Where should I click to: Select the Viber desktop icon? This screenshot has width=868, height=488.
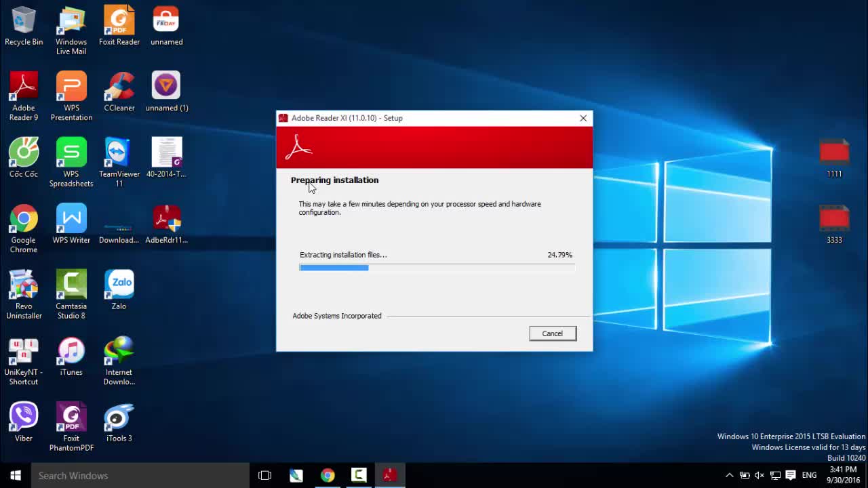24,422
